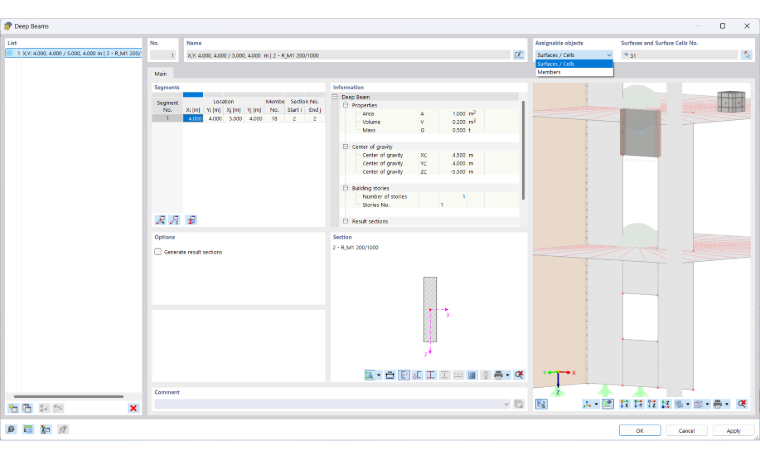
Task: Copy the selected deep beam entry
Action: coord(27,408)
